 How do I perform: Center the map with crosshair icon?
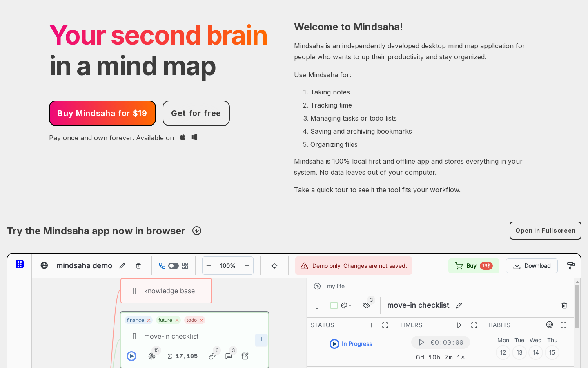coord(274,266)
